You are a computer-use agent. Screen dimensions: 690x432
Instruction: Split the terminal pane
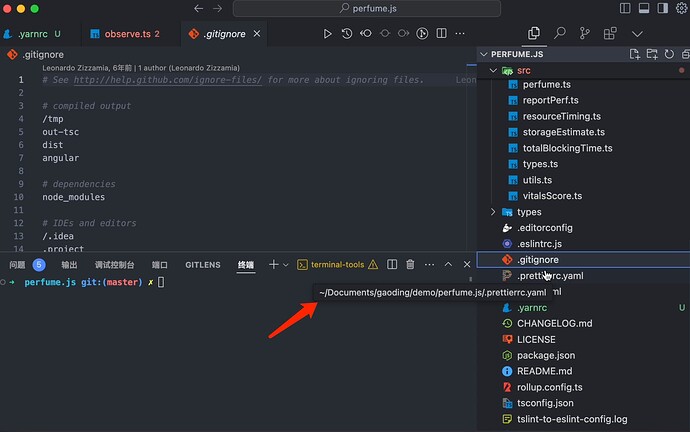[x=392, y=264]
